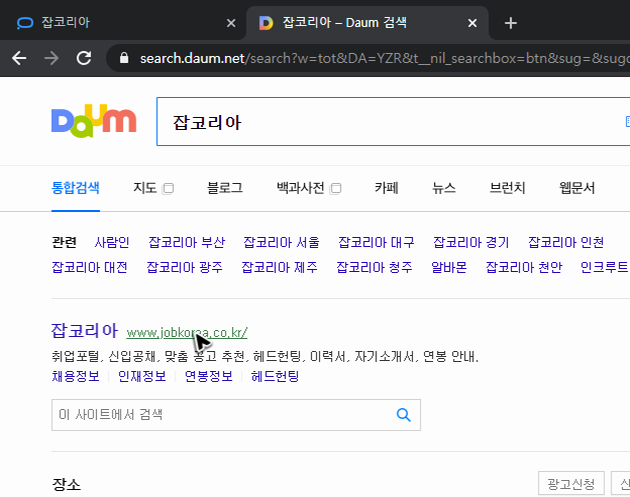The width and height of the screenshot is (630, 497).
Task: Open related search 알바몬
Action: 449,267
